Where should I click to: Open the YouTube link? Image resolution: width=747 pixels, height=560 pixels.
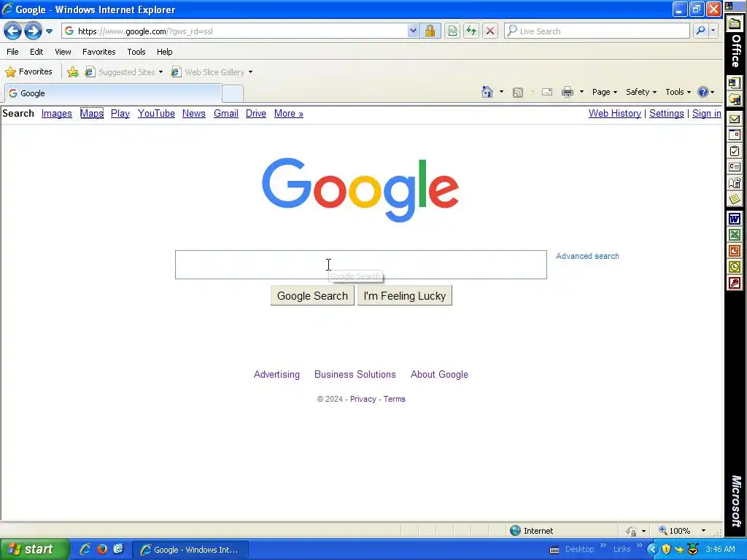pyautogui.click(x=156, y=113)
